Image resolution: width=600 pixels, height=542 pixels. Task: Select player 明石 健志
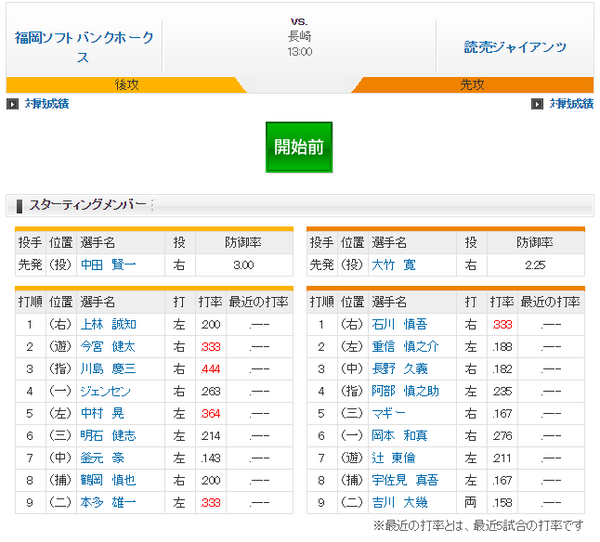108,436
